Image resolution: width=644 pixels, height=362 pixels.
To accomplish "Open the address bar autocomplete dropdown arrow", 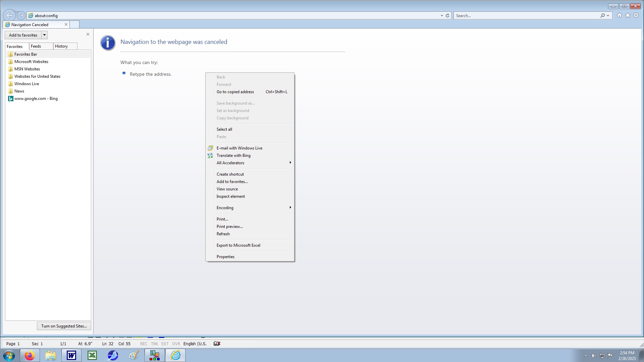I will click(442, 15).
